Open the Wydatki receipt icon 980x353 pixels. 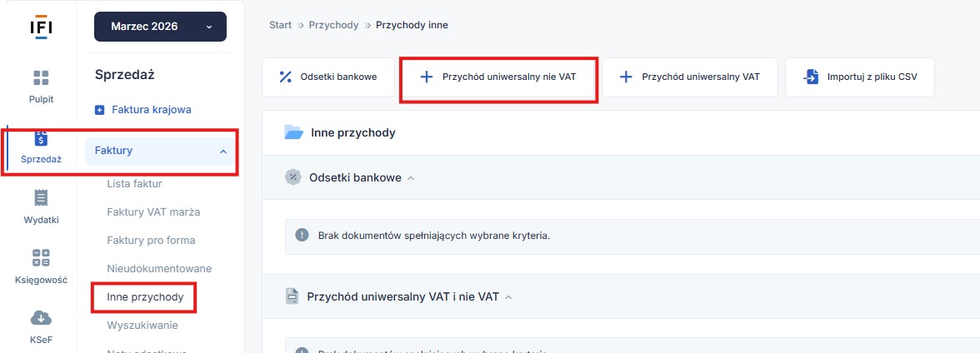point(41,198)
